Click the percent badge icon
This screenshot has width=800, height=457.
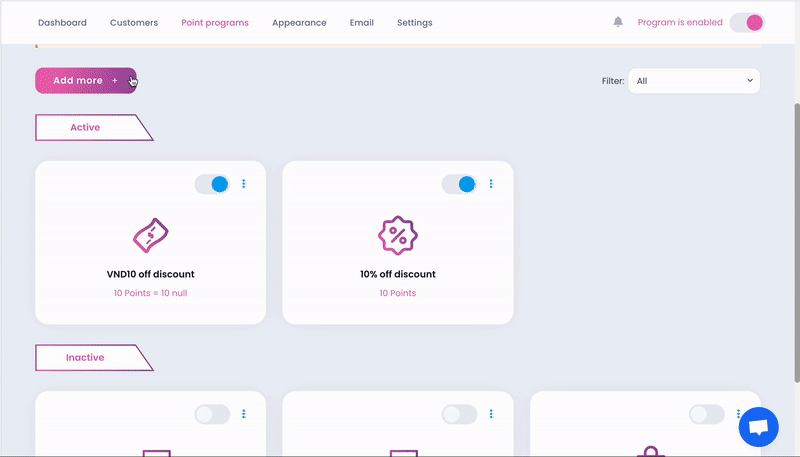click(398, 235)
